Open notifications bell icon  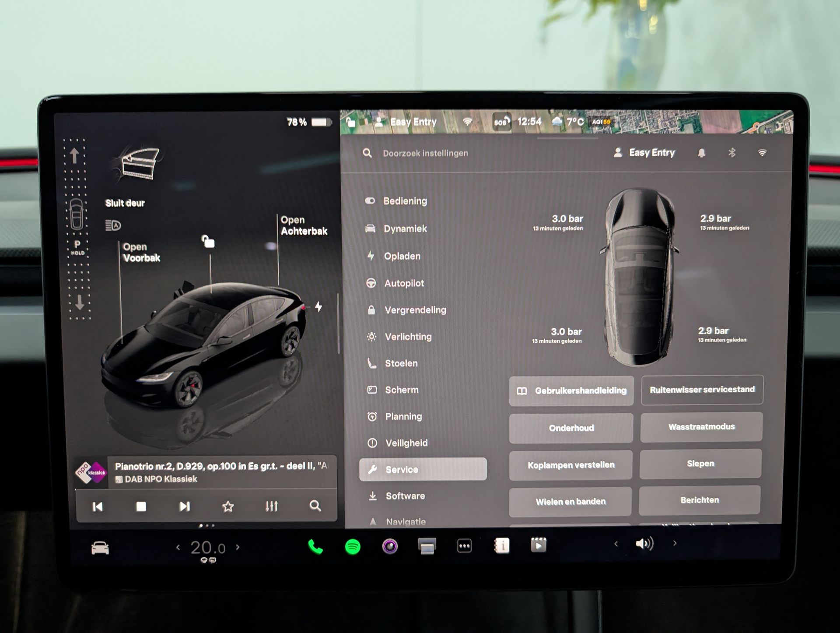(x=701, y=153)
